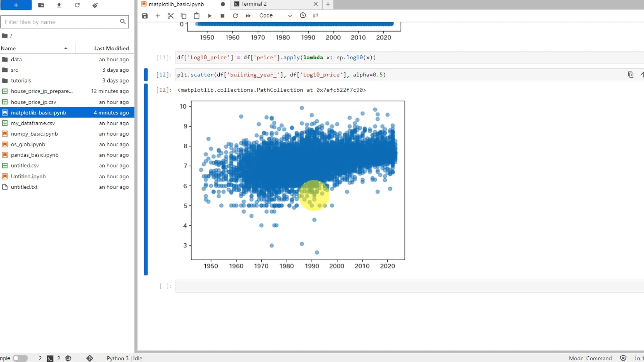This screenshot has height=362, width=644.
Task: Run the selected cell
Action: [210, 16]
